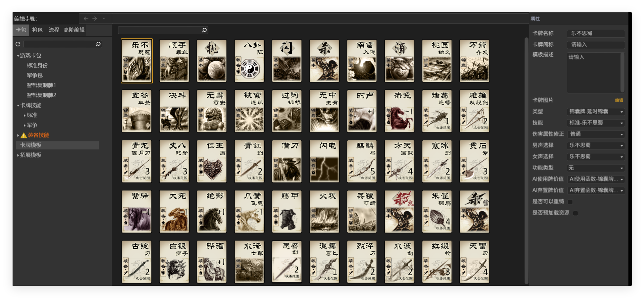Select the 藤甲 armor card
644x298 pixels.
pos(287,212)
